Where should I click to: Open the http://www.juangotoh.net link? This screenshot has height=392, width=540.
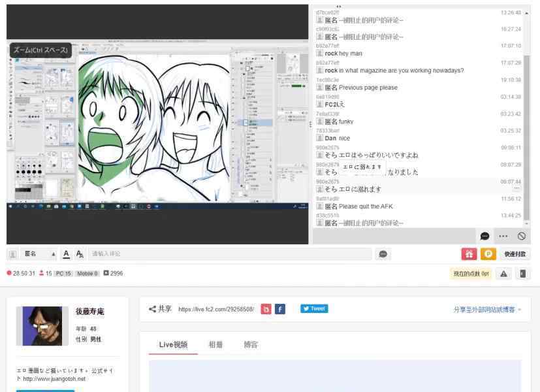point(54,379)
